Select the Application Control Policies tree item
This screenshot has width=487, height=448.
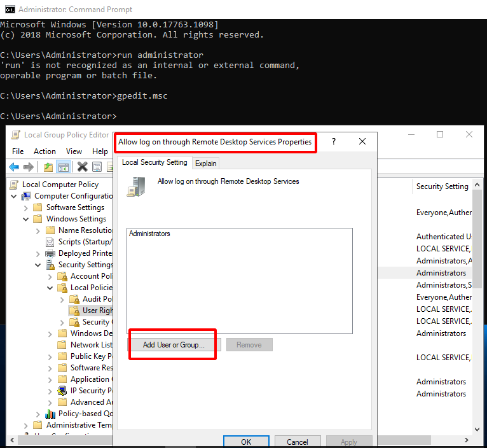coord(92,379)
